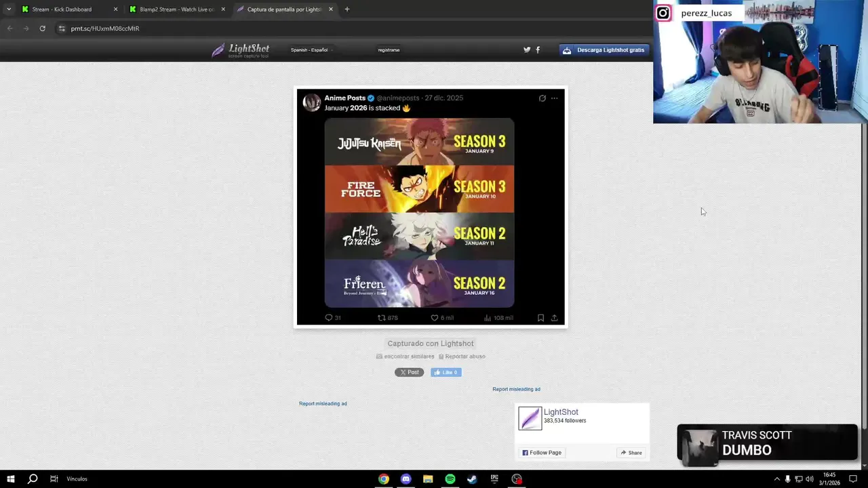The image size is (868, 488).
Task: Open the notification center
Action: [854, 479]
